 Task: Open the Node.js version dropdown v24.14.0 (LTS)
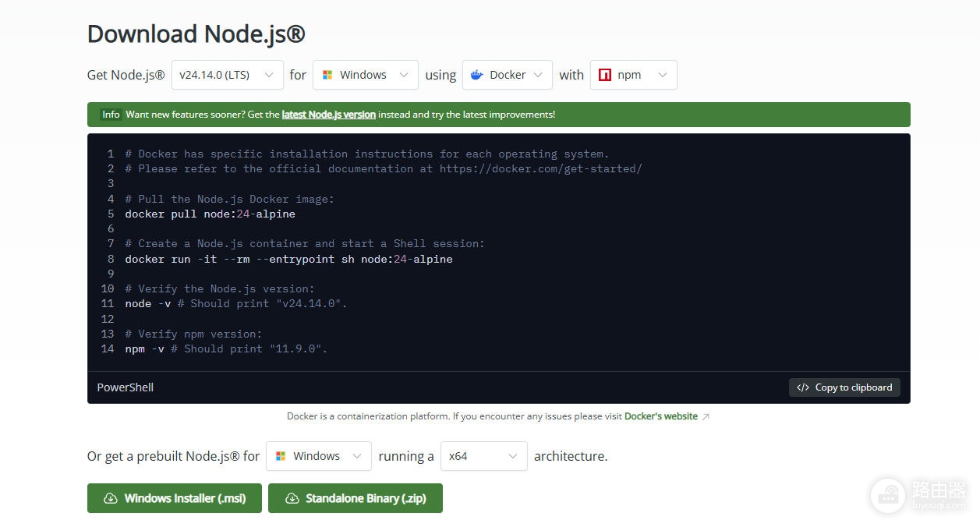[227, 75]
